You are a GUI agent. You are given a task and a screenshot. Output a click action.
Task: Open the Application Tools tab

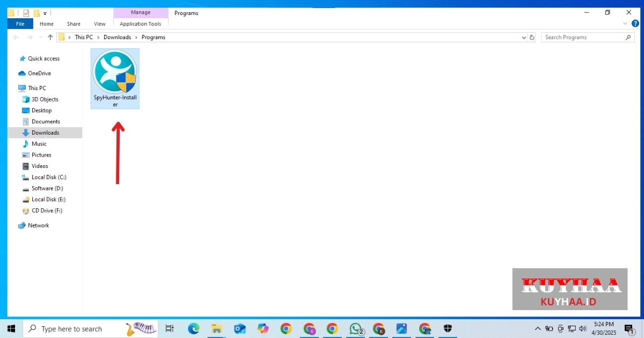(x=141, y=24)
